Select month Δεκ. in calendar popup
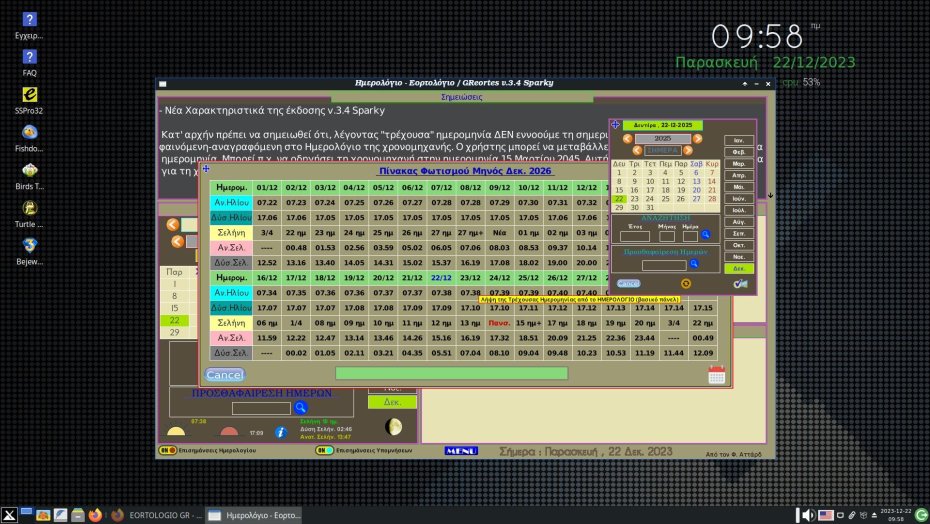Image resolution: width=930 pixels, height=524 pixels. 739,269
